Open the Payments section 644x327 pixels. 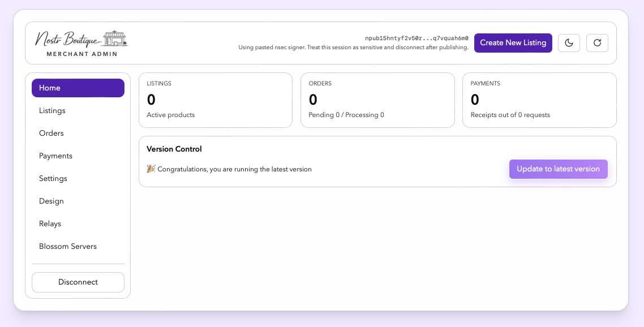click(x=55, y=156)
